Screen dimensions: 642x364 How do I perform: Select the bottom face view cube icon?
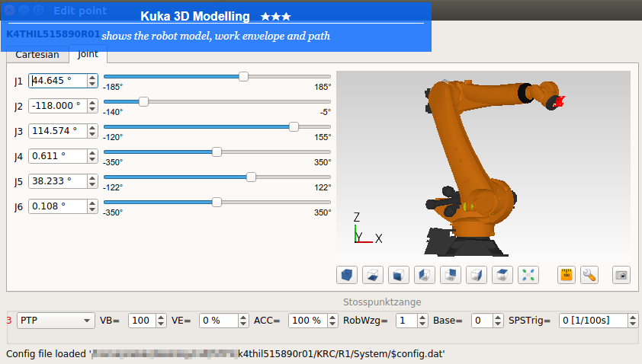pos(373,275)
